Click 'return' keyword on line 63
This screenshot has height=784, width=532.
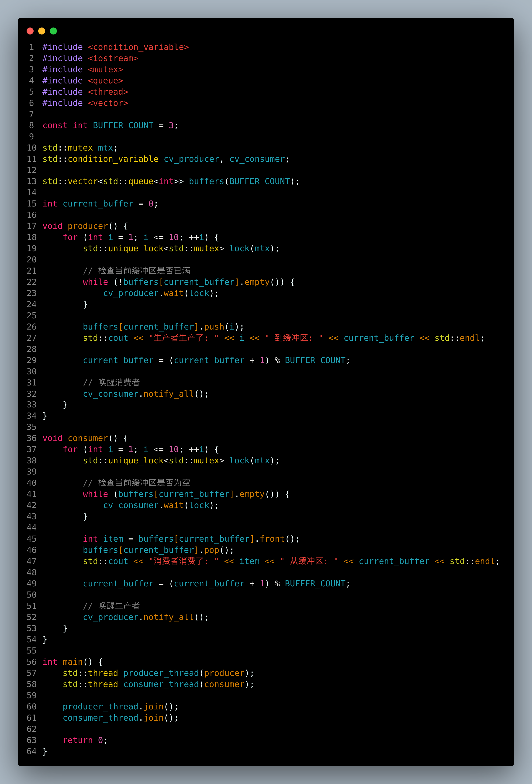[x=78, y=740]
